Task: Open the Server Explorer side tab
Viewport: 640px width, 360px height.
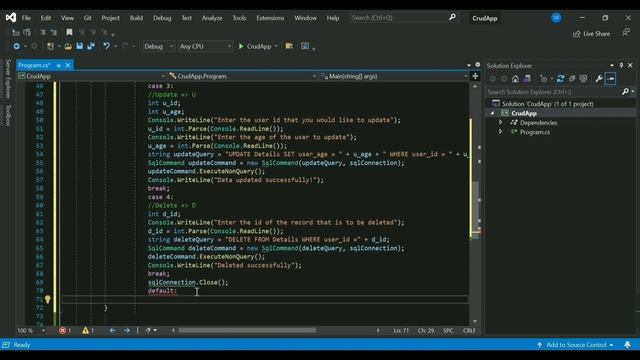Action: (7, 78)
